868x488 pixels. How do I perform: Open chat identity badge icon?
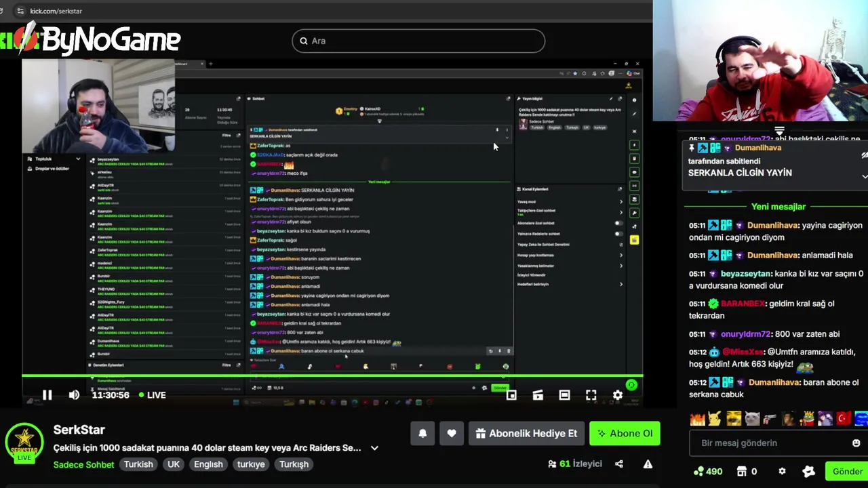point(808,471)
